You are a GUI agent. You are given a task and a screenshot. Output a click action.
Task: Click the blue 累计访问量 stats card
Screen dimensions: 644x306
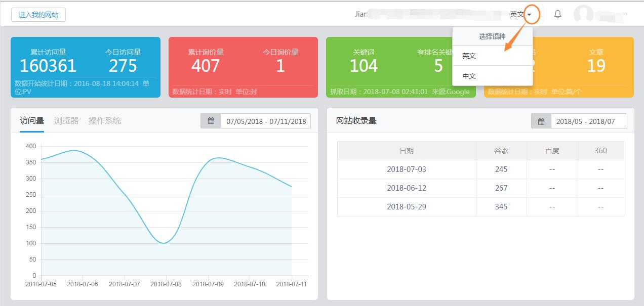[x=85, y=67]
